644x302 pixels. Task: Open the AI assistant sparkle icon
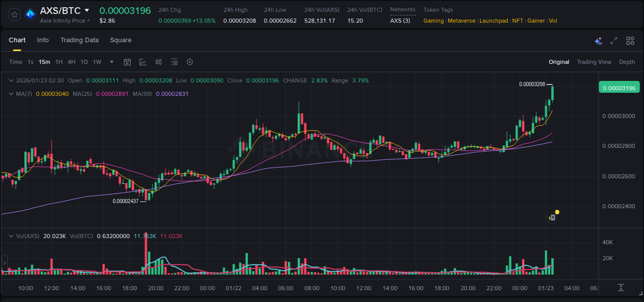point(598,40)
